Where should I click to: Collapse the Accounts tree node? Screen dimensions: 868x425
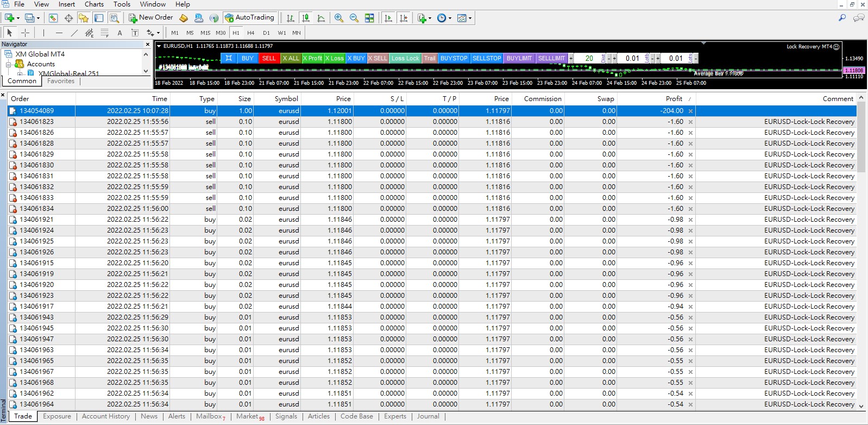pos(9,64)
